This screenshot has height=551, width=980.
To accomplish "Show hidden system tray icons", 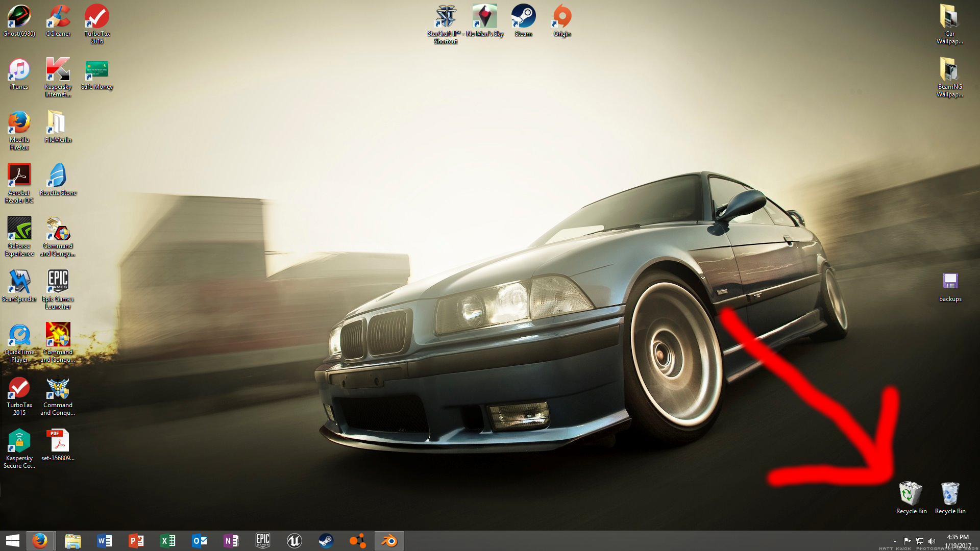I will [895, 541].
